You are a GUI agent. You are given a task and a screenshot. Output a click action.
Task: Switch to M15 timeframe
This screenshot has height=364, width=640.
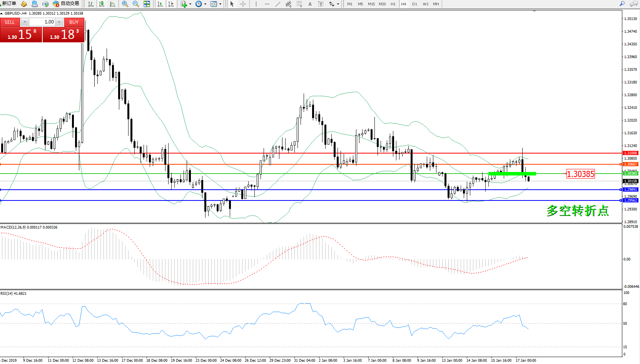[371, 4]
